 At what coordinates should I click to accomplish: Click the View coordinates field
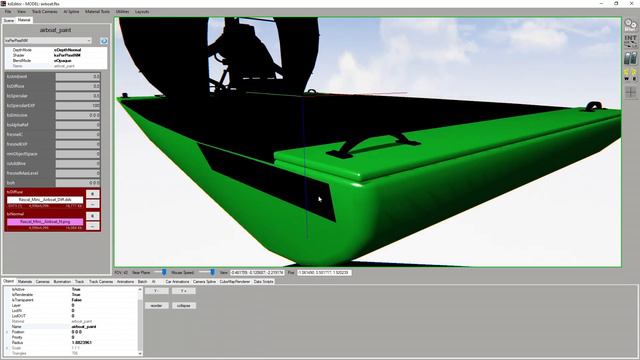(x=257, y=273)
